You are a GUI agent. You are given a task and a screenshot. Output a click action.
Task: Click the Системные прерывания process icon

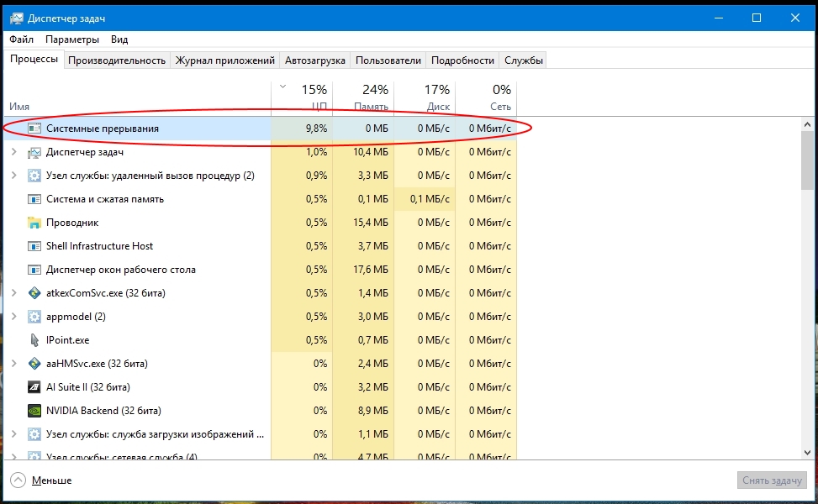[x=34, y=129]
